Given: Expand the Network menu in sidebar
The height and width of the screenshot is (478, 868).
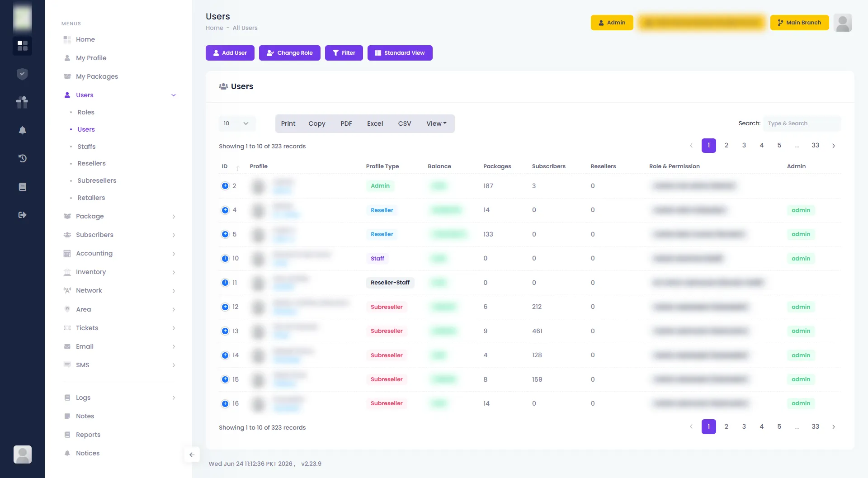Looking at the screenshot, I should (174, 291).
